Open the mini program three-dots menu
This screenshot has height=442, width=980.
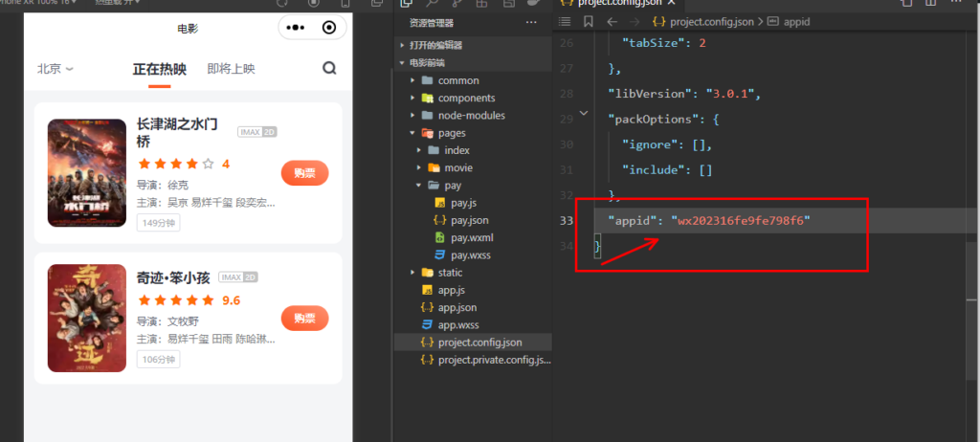(x=295, y=28)
